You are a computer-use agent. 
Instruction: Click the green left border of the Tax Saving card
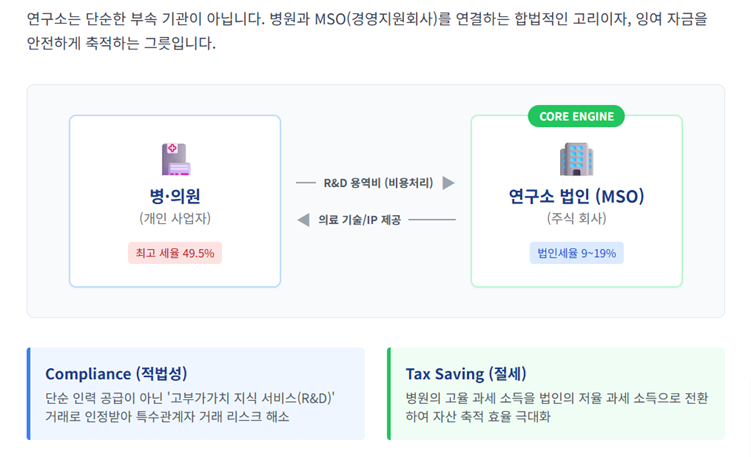[x=389, y=394]
